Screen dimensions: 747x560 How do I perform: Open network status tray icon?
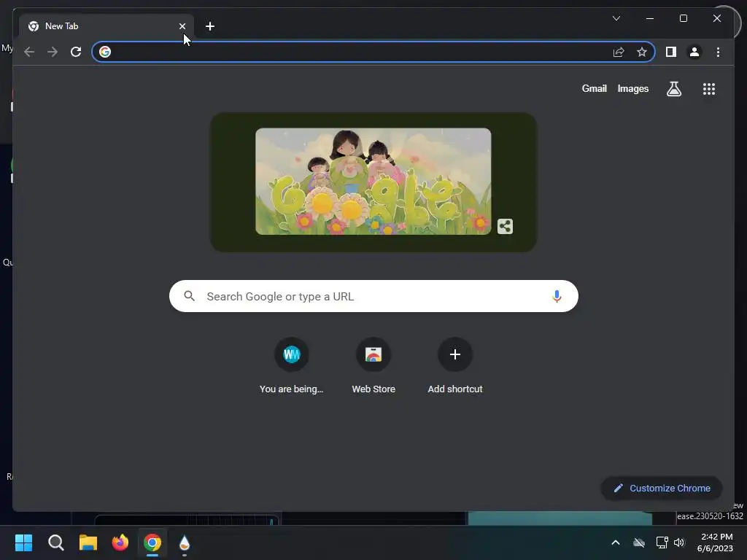[x=662, y=542]
